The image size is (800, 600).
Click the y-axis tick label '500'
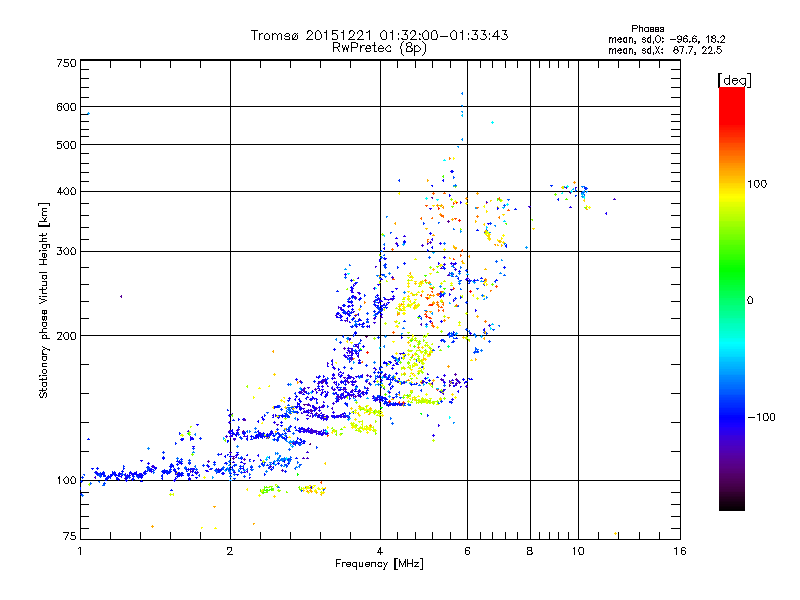click(67, 145)
